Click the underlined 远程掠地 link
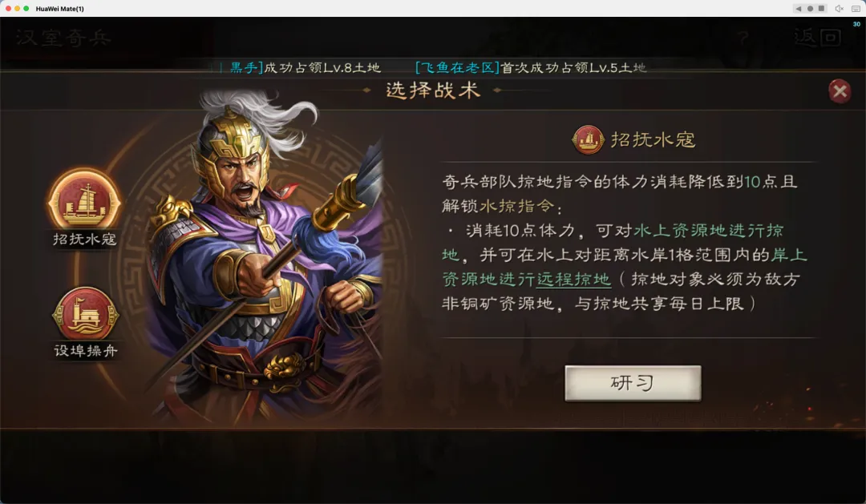 [574, 280]
